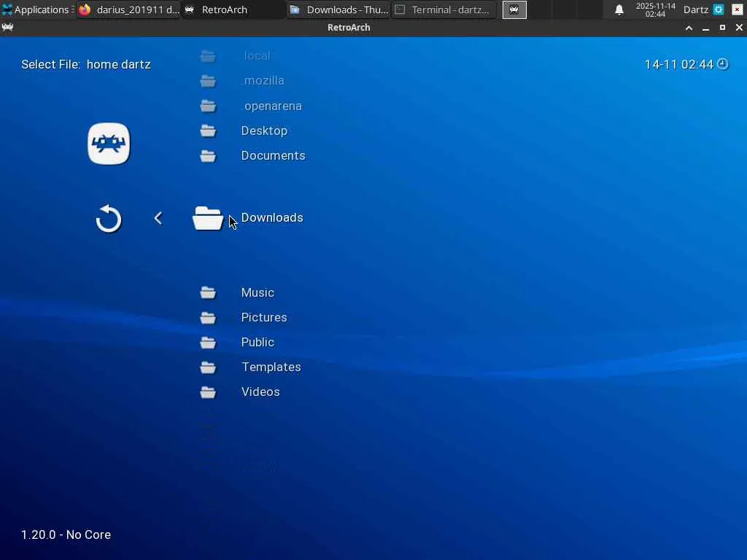Screen dimensions: 747x560
Task: Maximize the RetroArch window
Action: pyautogui.click(x=722, y=28)
